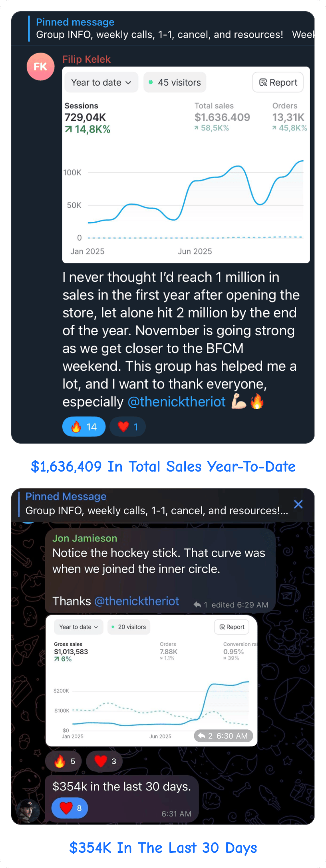Image resolution: width=326 pixels, height=868 pixels.
Task: Click the fire reaction showing 5
Action: (64, 761)
